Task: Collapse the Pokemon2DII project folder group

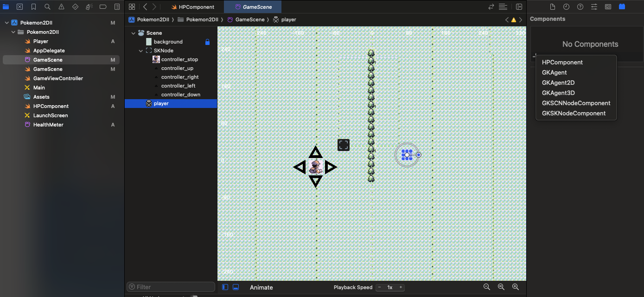Action: pos(13,32)
